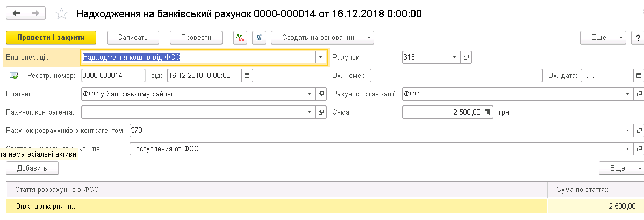Click the Стаття розрахунків з ФСС column header

269,189
